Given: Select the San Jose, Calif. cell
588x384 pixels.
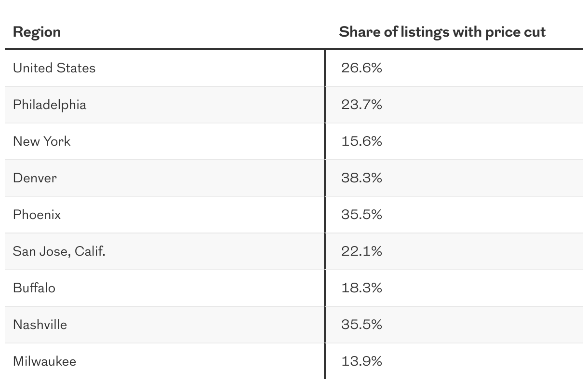Looking at the screenshot, I should click(59, 251).
